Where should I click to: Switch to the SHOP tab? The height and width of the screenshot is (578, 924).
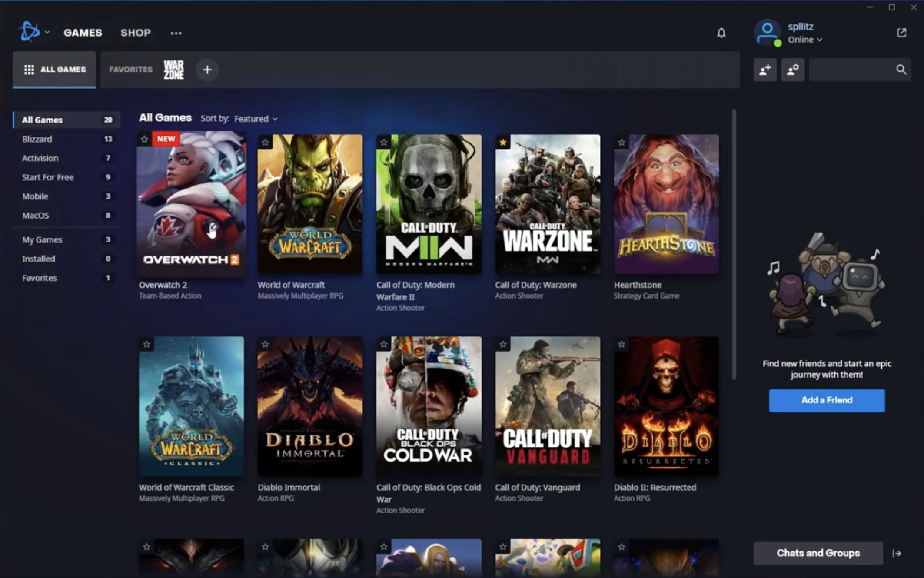136,33
